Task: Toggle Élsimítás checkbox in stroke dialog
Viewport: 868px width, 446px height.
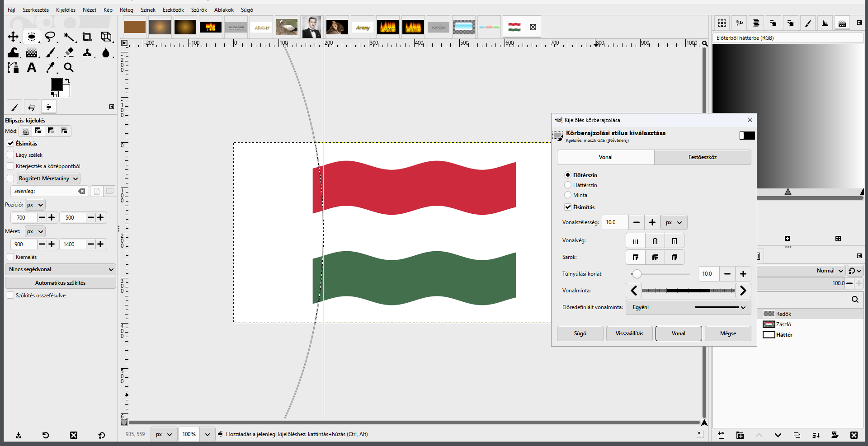Action: (x=568, y=207)
